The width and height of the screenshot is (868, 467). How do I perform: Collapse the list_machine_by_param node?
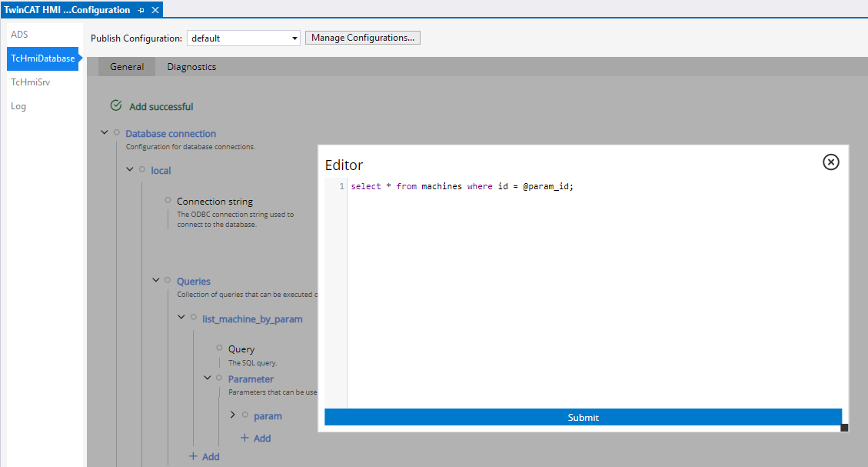pyautogui.click(x=181, y=317)
